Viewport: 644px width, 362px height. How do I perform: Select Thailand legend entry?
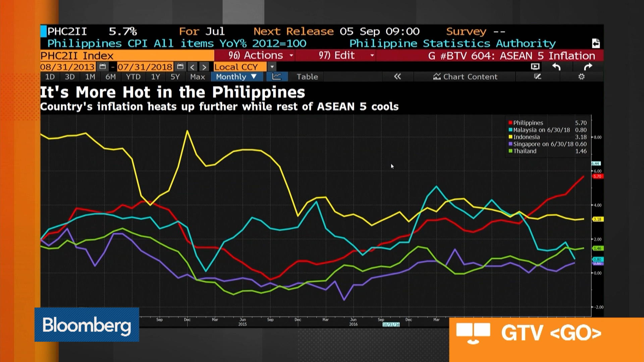coord(547,151)
